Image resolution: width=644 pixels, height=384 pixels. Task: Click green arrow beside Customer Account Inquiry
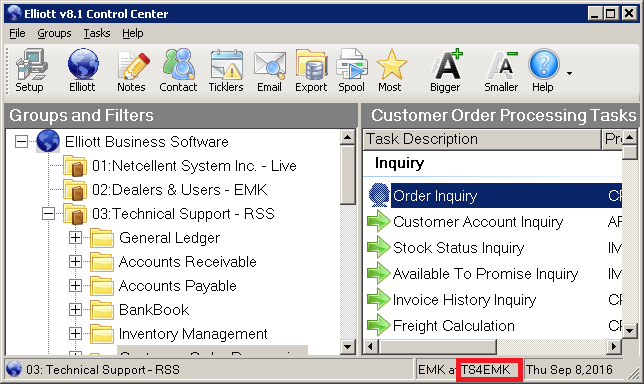click(378, 221)
